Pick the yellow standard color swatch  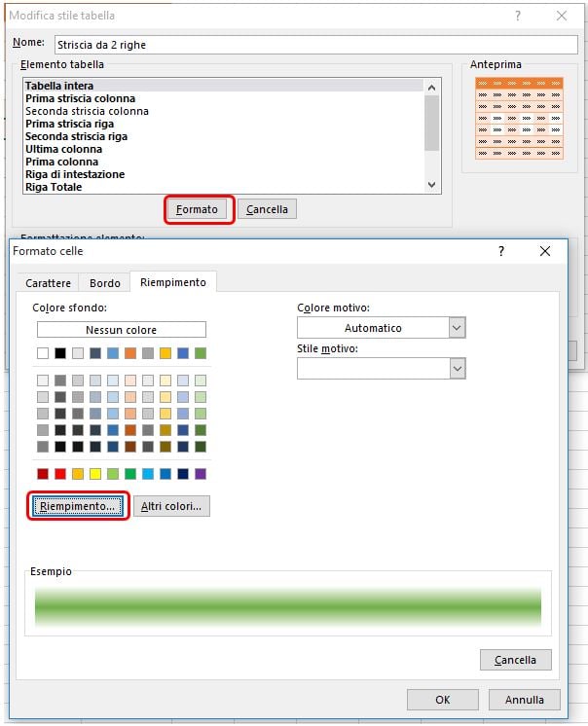point(95,474)
